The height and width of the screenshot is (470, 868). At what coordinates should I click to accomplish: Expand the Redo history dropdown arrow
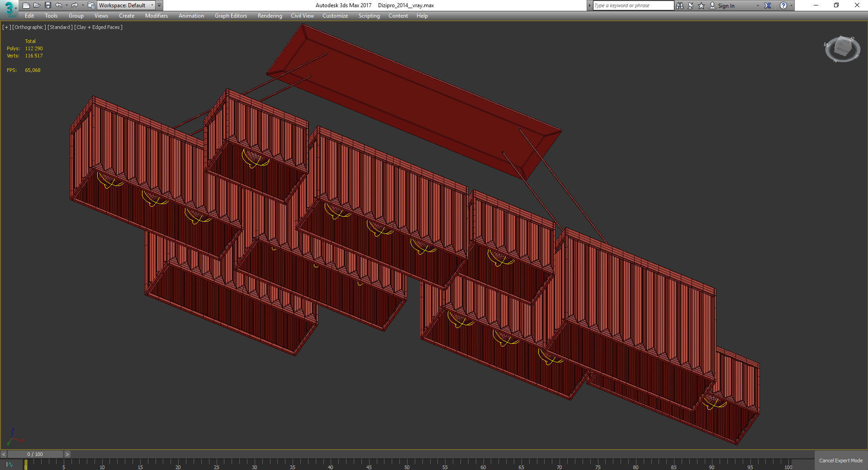tap(82, 5)
